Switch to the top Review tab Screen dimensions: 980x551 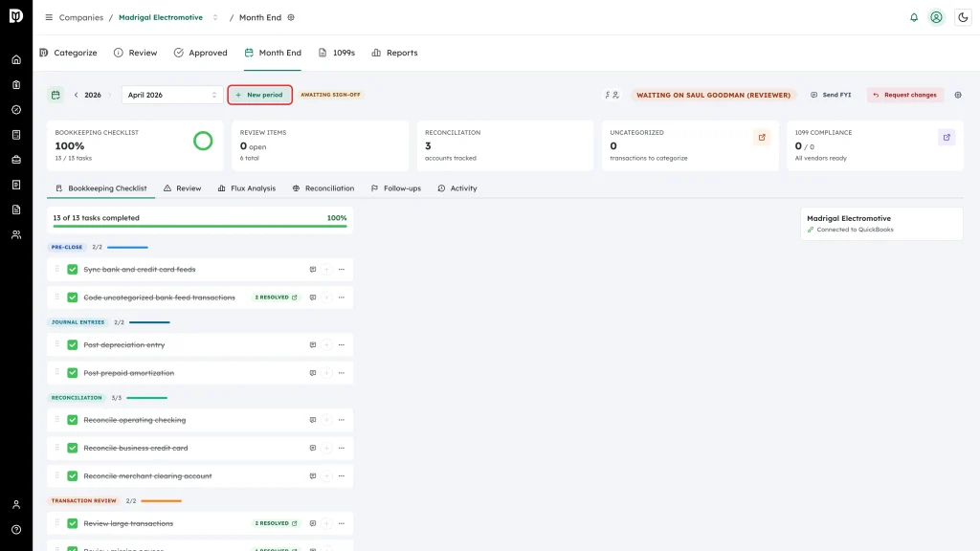coord(136,53)
